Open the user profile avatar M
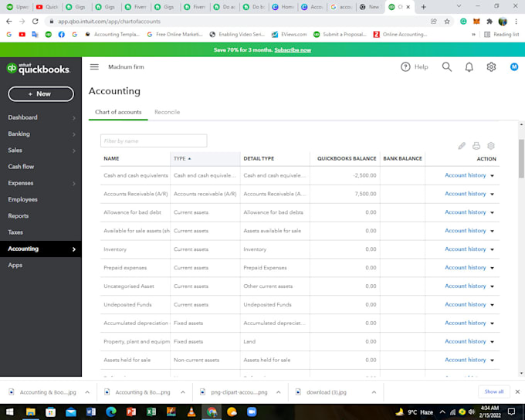Screen dimensions: 525x420 [x=514, y=67]
